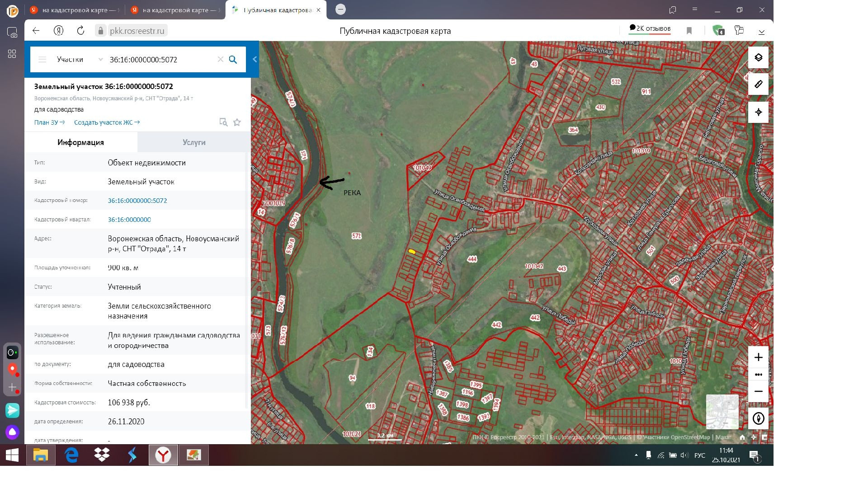Clear the cadastral number search field
868x488 pixels.
point(220,60)
